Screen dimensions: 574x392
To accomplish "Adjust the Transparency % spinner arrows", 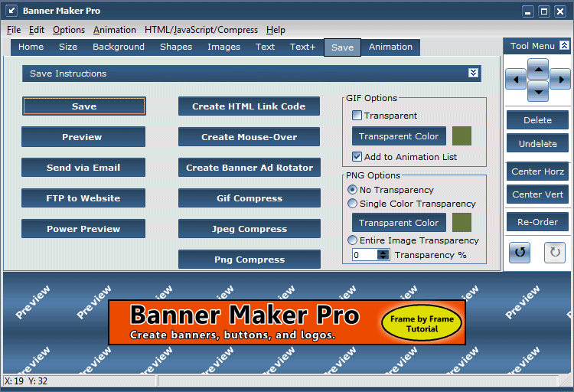I will [383, 255].
